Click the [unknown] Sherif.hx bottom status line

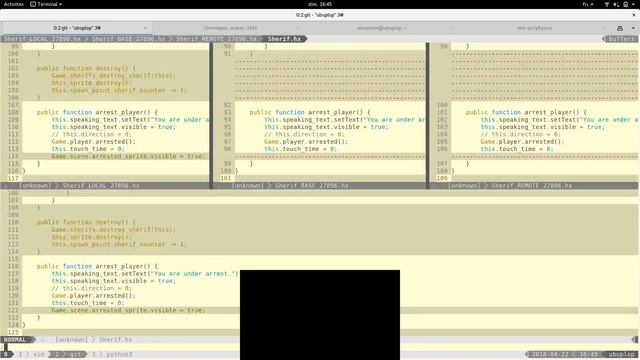click(94, 340)
